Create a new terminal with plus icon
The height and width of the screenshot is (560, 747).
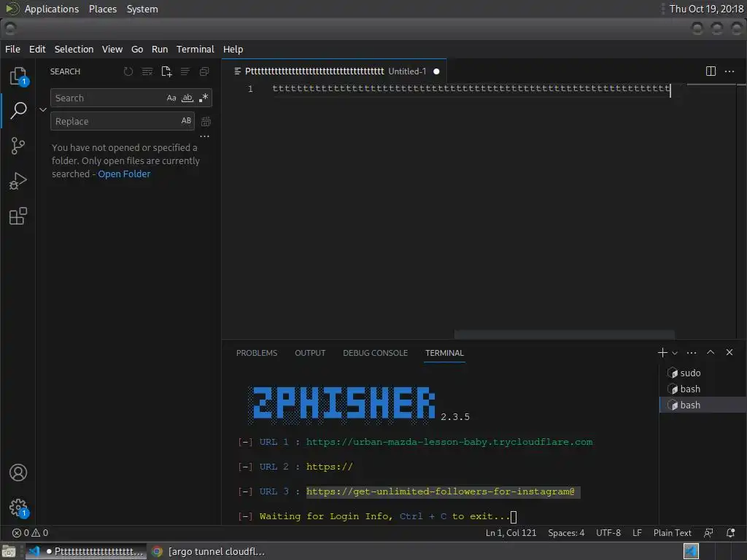[662, 352]
